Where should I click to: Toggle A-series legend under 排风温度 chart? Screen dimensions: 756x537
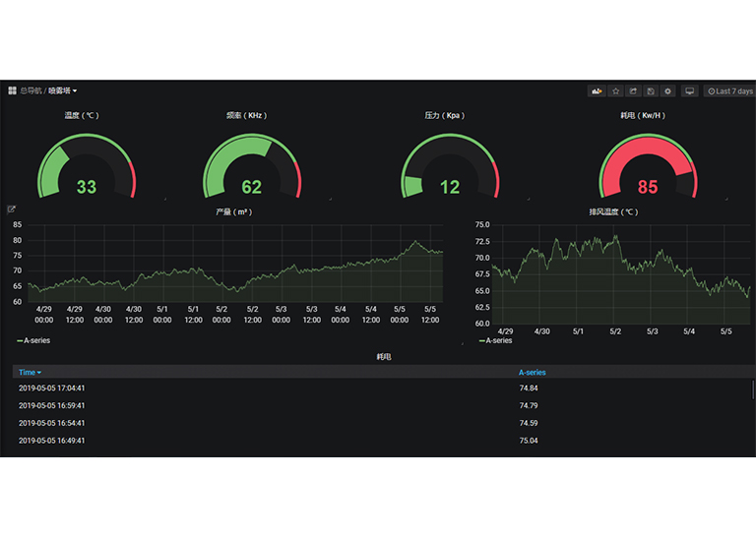click(495, 340)
